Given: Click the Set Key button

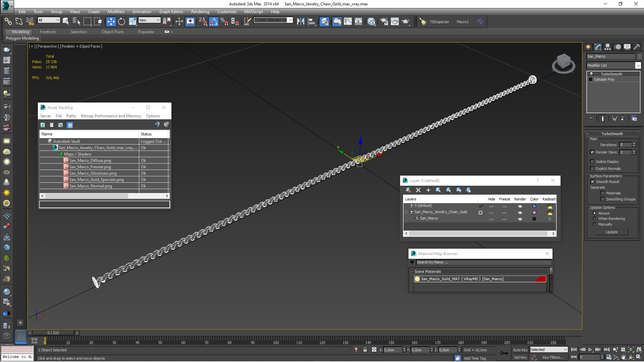Looking at the screenshot, I should 520,357.
